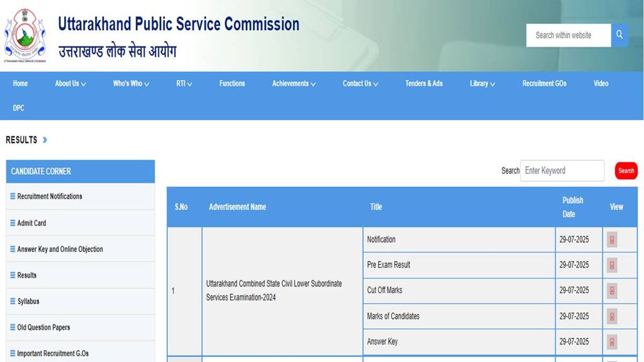Click the CANDIDATE CORNER panel header
Viewport: 644px width, 362px height.
click(x=80, y=171)
